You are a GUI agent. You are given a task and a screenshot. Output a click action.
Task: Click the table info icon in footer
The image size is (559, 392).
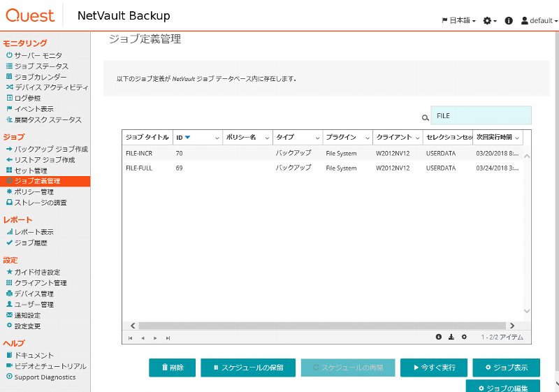point(439,337)
